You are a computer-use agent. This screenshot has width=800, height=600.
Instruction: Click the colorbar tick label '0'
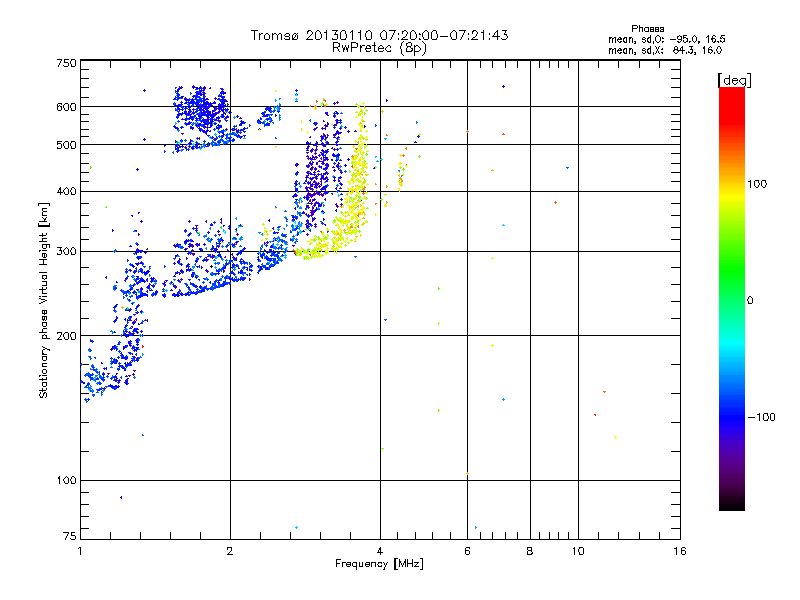tap(750, 301)
